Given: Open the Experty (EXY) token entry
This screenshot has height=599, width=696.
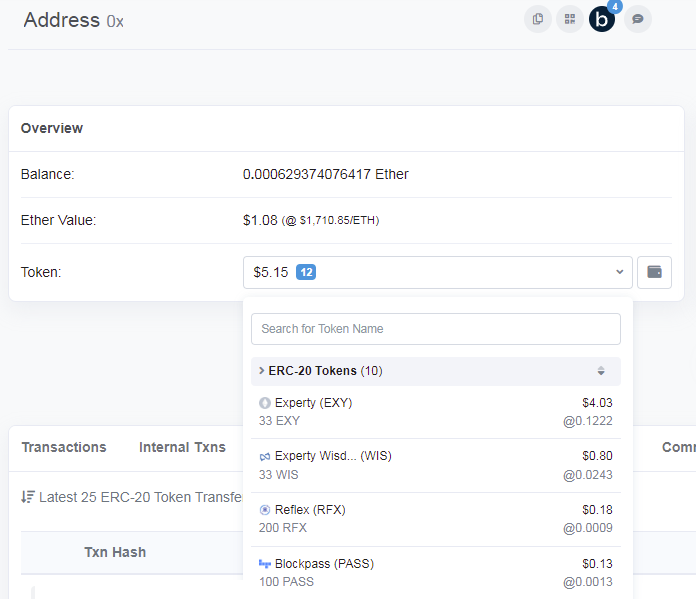Looking at the screenshot, I should pyautogui.click(x=436, y=412).
